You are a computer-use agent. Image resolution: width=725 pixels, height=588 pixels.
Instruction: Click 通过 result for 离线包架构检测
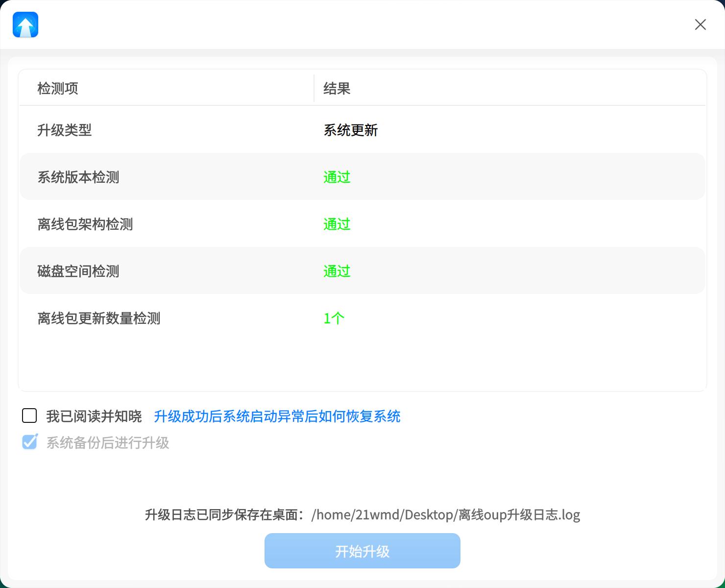pos(337,224)
